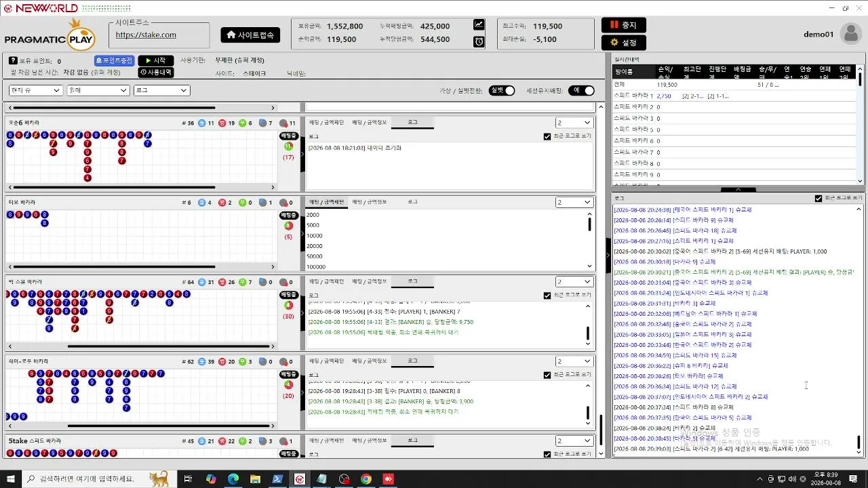Click the https://stake.com site address field

(159, 35)
